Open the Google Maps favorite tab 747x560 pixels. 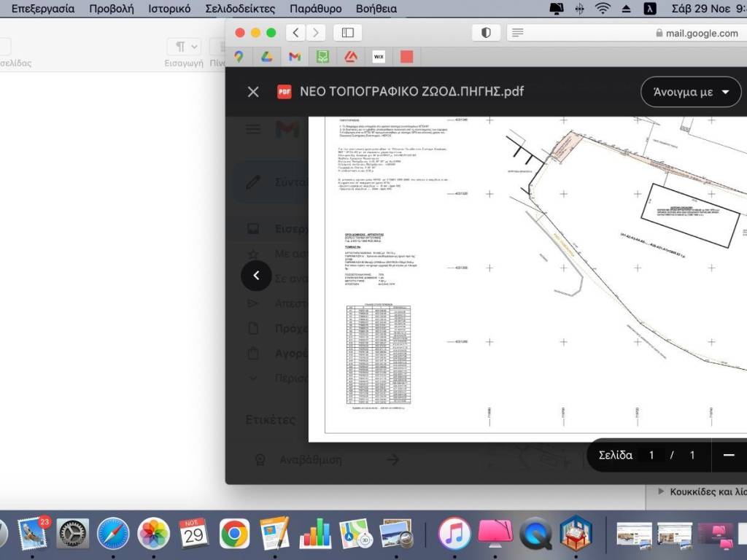[239, 56]
